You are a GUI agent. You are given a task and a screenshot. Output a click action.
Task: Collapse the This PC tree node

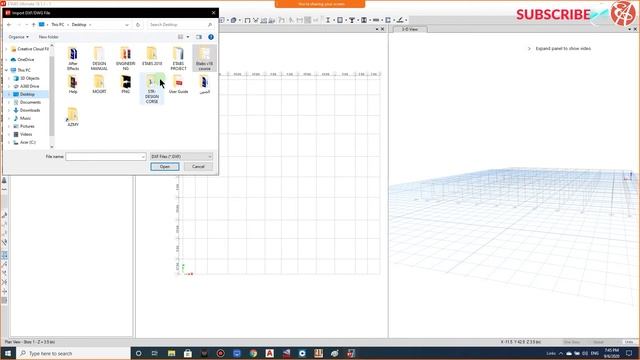(7, 70)
